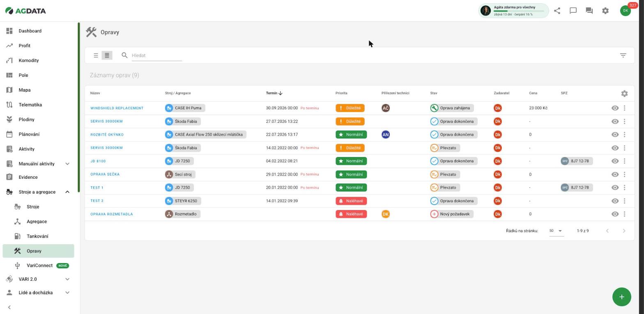This screenshot has height=314, width=644.
Task: Switch to the dense list view
Action: point(107,55)
